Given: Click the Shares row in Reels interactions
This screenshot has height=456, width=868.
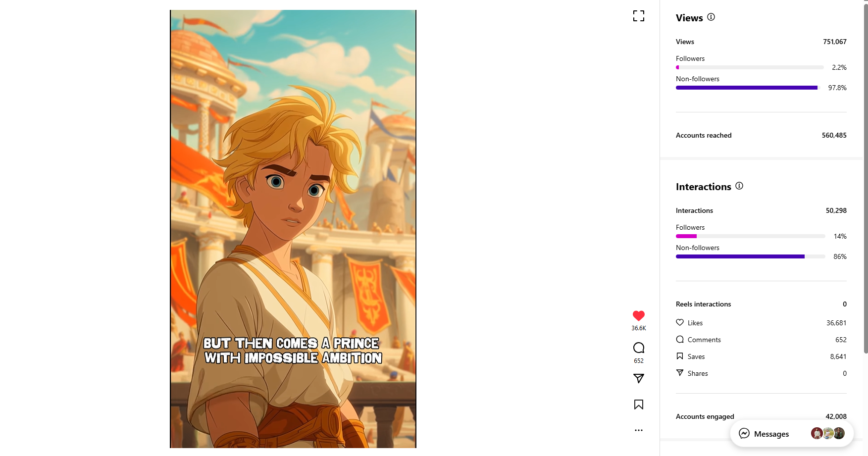Looking at the screenshot, I should pyautogui.click(x=761, y=373).
